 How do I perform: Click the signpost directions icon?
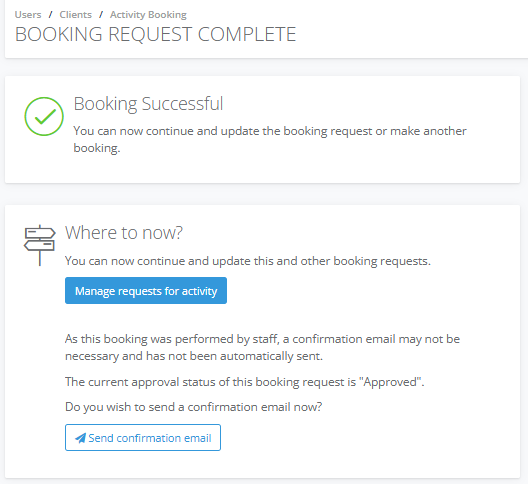(x=40, y=245)
